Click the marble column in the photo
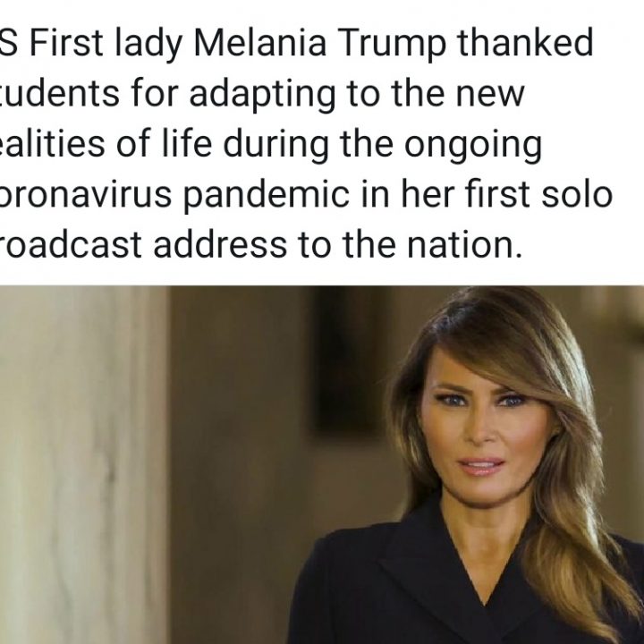 [82, 465]
